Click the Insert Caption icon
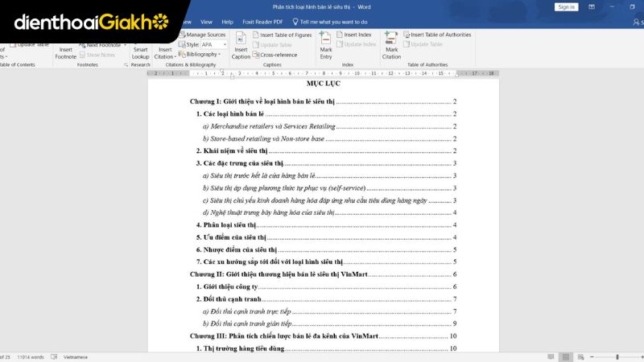Screen dimensions: 644x362 (241, 39)
